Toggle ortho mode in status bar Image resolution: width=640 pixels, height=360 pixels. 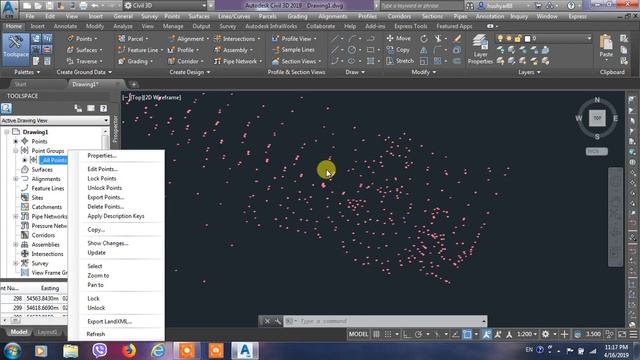coord(407,334)
